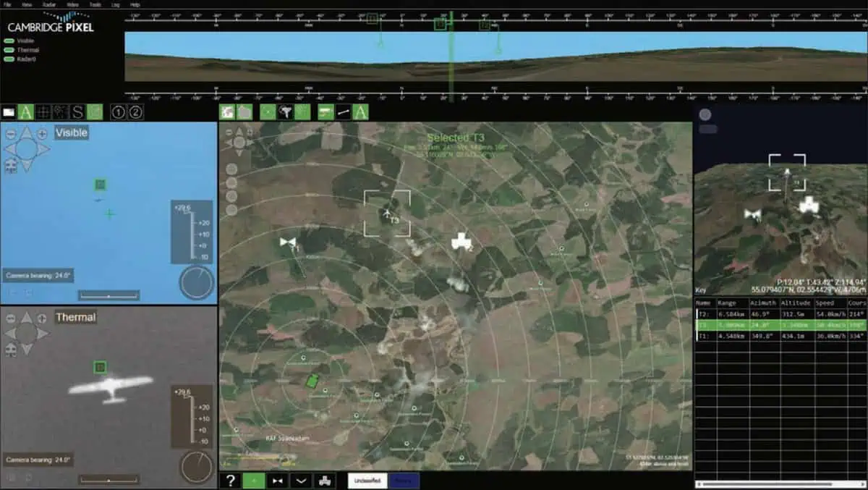Select the circled number 1 preset

click(118, 111)
